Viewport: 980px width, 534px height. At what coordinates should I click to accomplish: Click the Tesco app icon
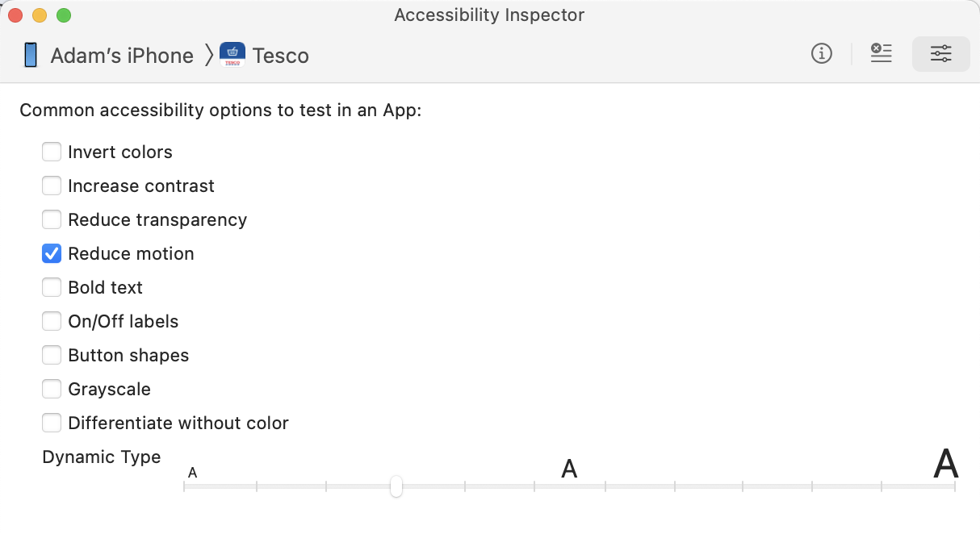(231, 55)
